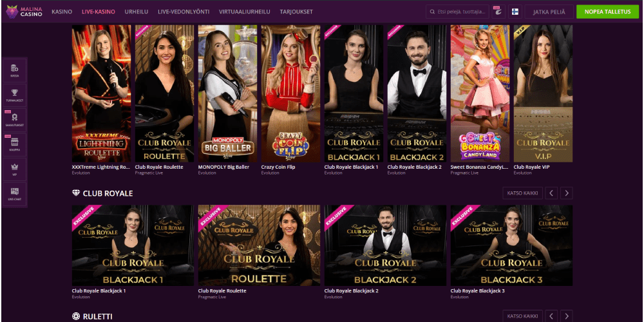Switch to the Urheilu menu tab

137,12
